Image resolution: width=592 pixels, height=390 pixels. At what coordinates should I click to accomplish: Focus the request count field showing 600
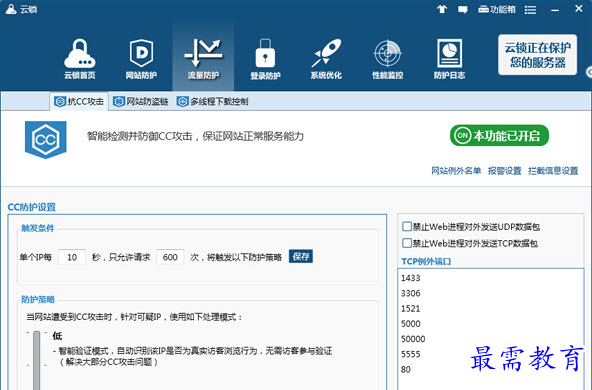coord(170,257)
